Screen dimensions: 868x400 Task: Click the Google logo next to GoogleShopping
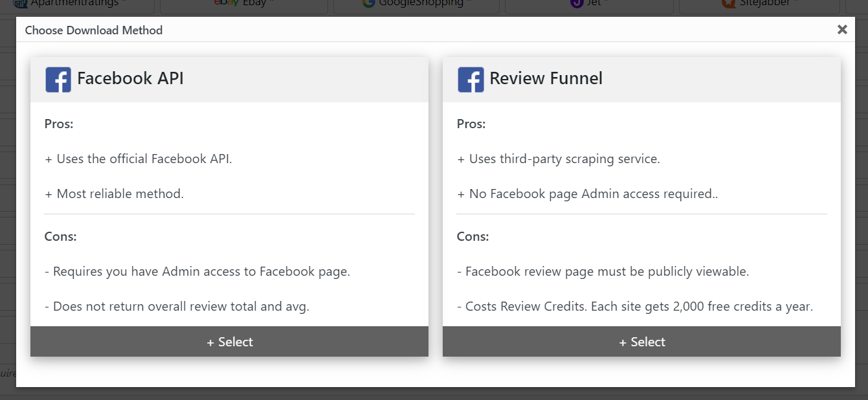[x=369, y=3]
